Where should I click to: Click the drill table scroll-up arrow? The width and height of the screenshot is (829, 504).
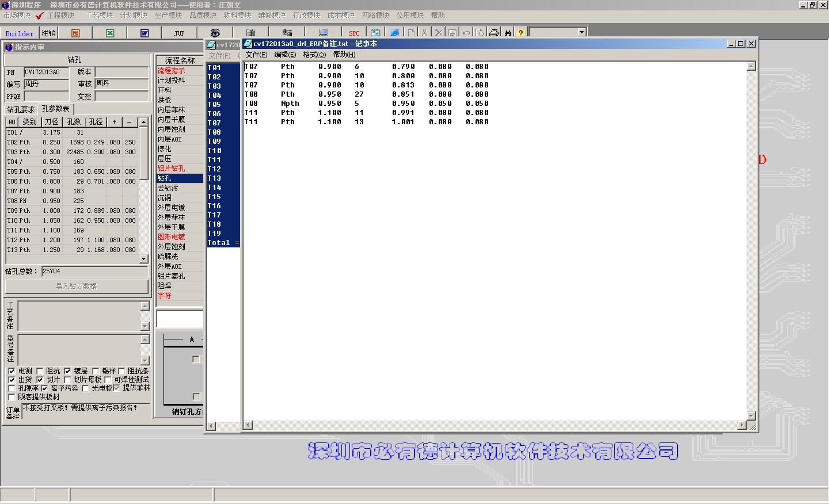point(144,122)
